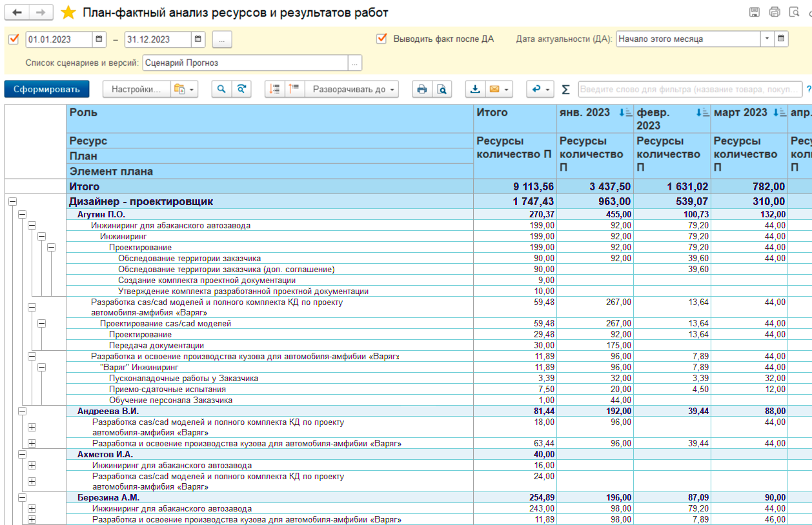This screenshot has width=812, height=525.
Task: Click the favorites star icon
Action: click(68, 13)
